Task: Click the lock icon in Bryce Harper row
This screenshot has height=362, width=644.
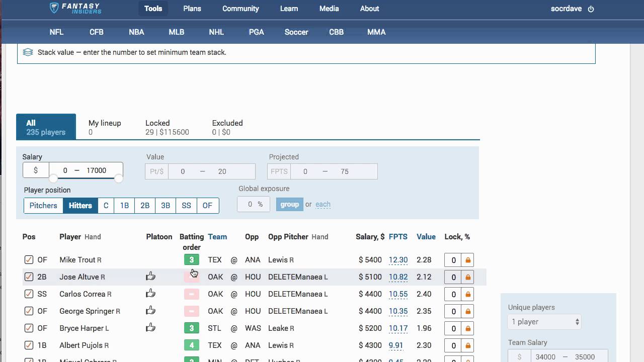Action: point(468,329)
